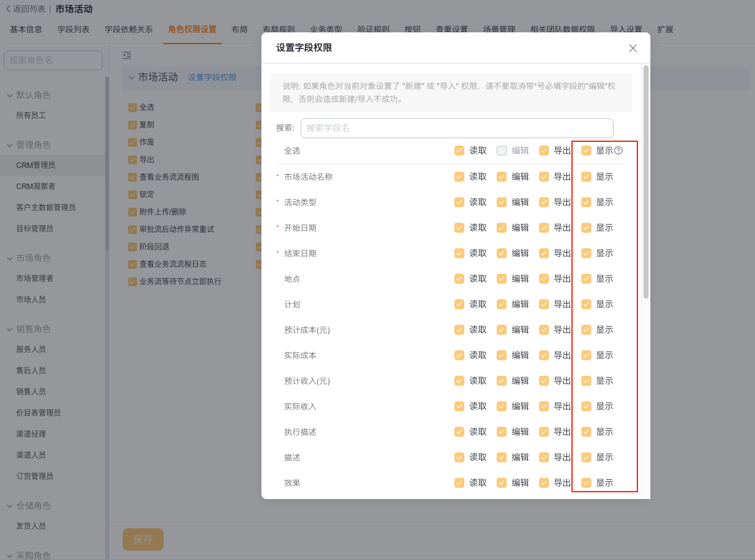Uncheck 导出 for 开始日期

[544, 228]
